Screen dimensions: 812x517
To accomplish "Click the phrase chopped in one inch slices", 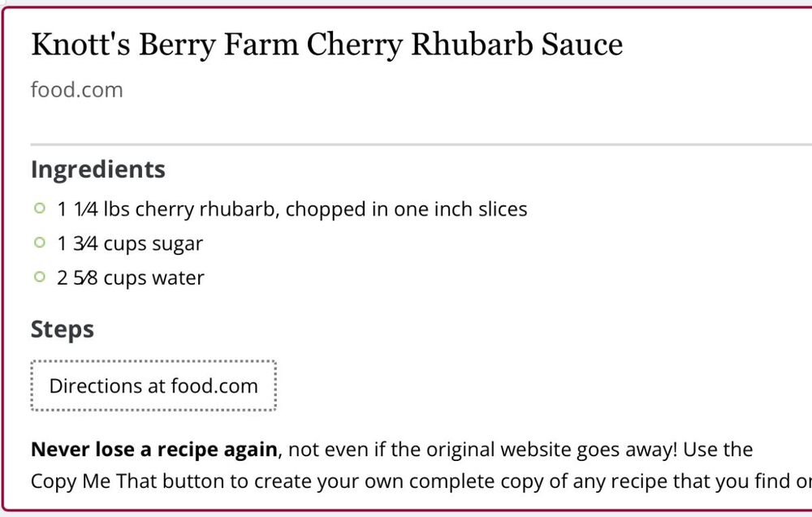I will click(x=406, y=209).
